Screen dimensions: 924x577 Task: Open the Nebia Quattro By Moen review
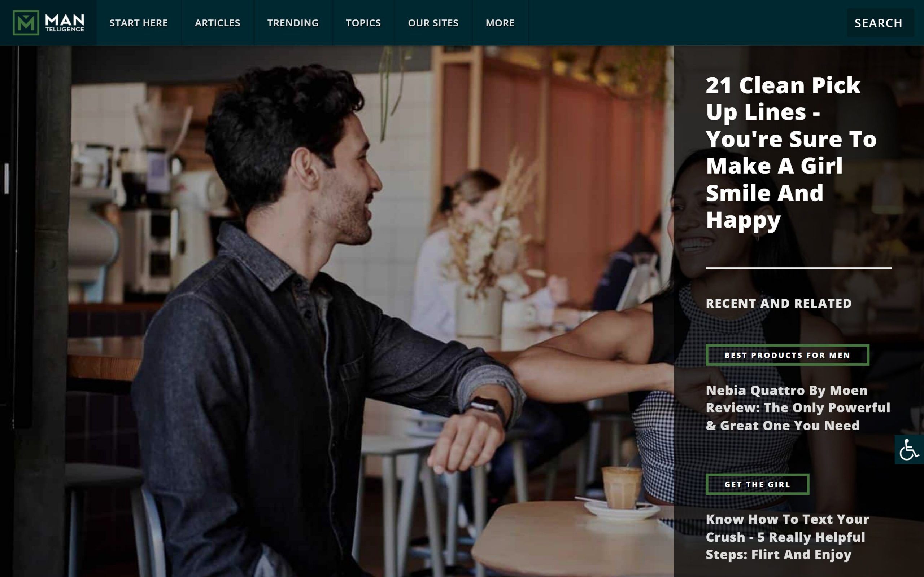pos(798,408)
